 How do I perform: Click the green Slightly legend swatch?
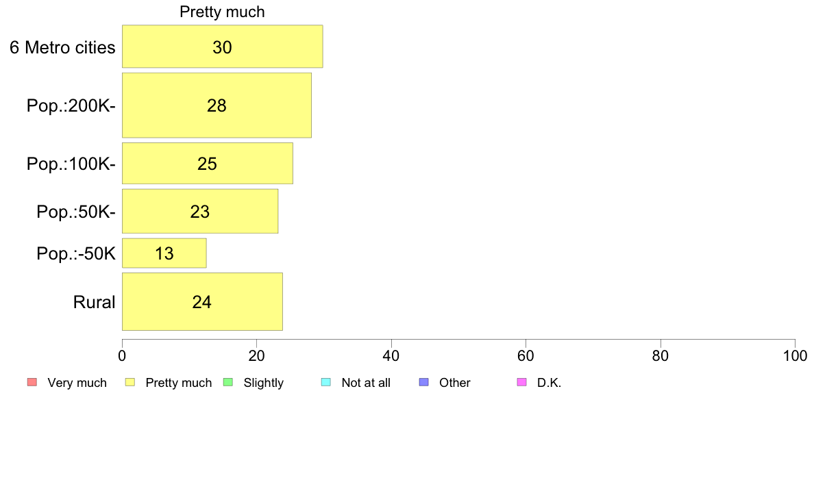pos(228,383)
